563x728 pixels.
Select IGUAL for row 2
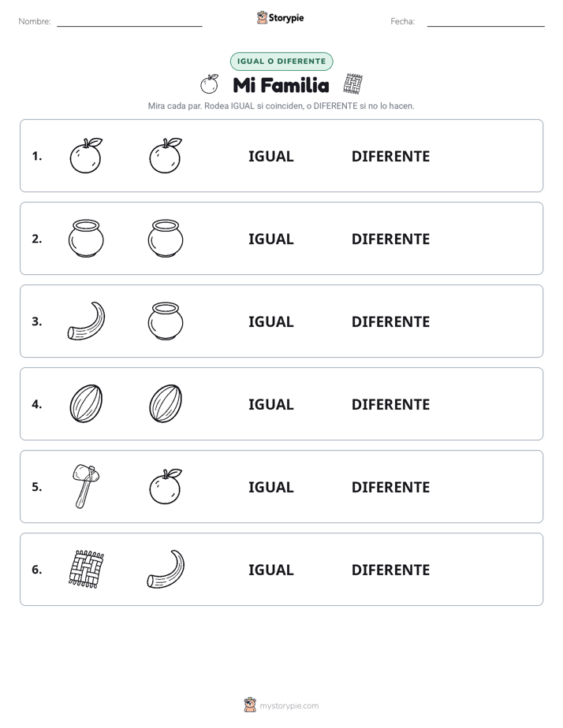coord(270,239)
